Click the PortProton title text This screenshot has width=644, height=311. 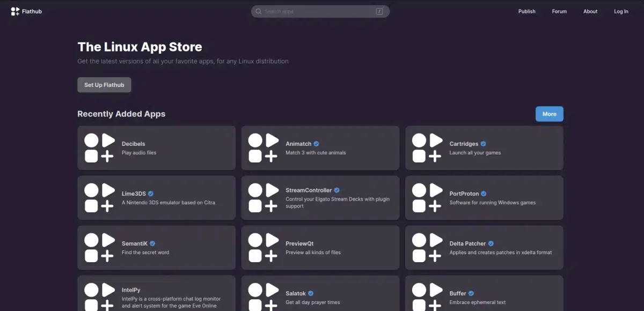(x=464, y=194)
